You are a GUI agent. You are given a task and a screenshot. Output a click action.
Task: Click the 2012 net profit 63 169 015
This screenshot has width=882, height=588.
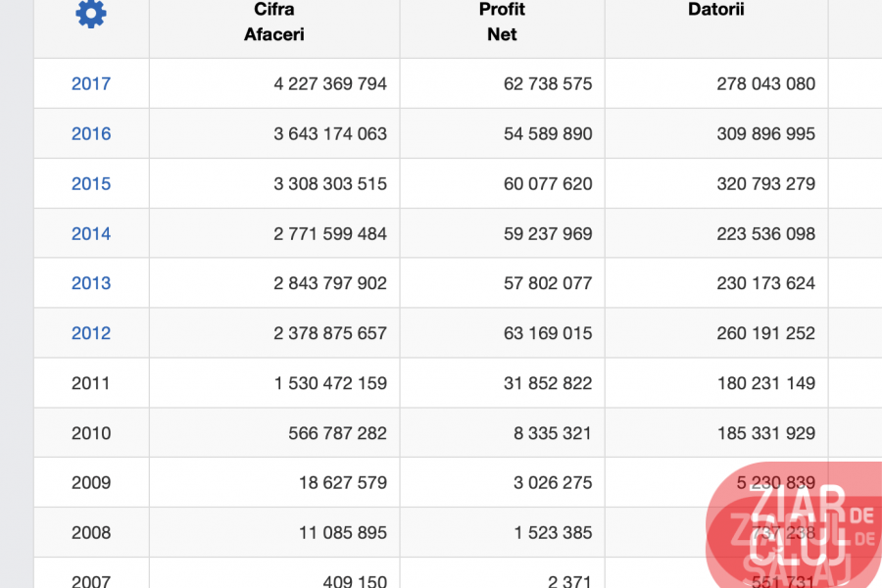pyautogui.click(x=548, y=334)
